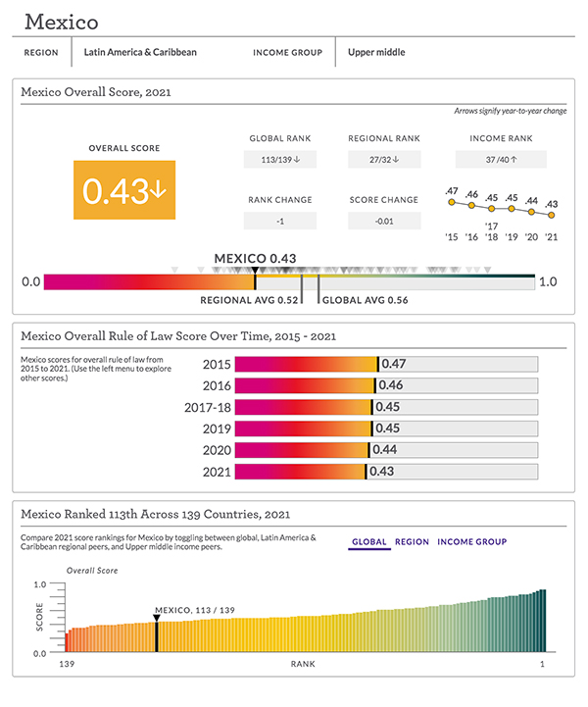Click the Regional Rank 27/32 value
Viewport: 588px width, 707px height.
pos(384,160)
